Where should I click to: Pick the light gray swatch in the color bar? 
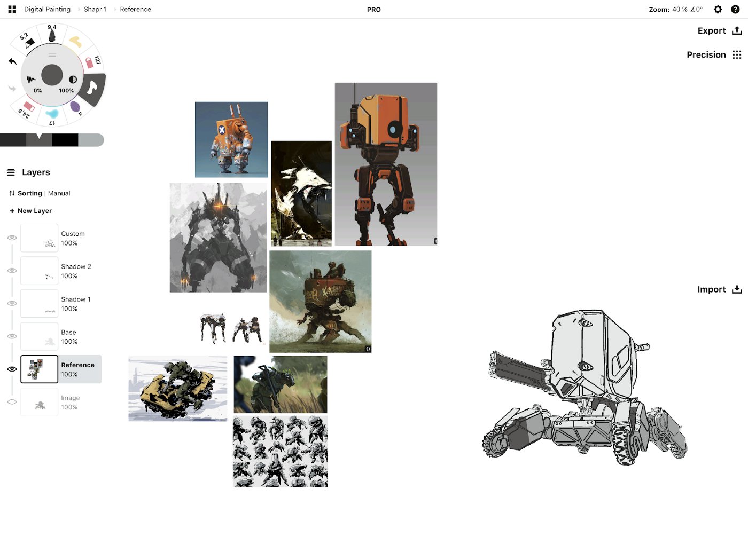pos(91,140)
